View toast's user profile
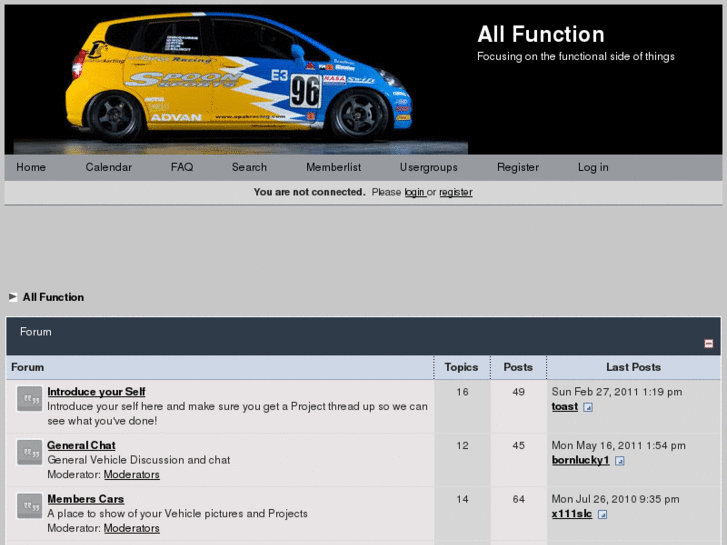 tap(565, 407)
